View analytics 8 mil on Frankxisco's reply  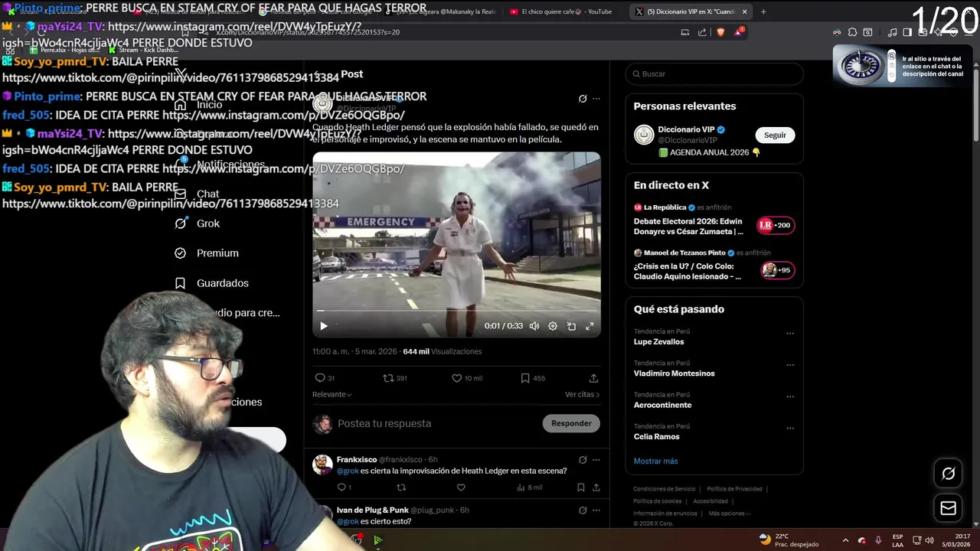coord(529,487)
